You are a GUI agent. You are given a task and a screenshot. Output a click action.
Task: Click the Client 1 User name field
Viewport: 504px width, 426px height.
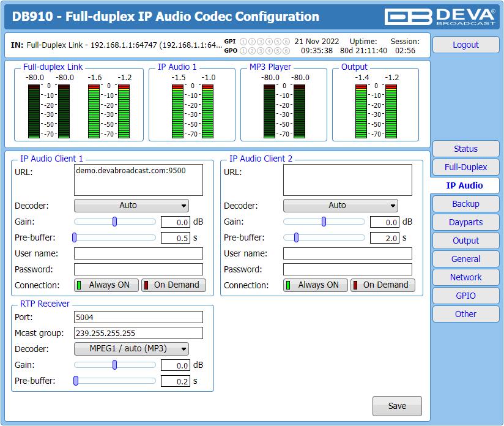point(138,253)
